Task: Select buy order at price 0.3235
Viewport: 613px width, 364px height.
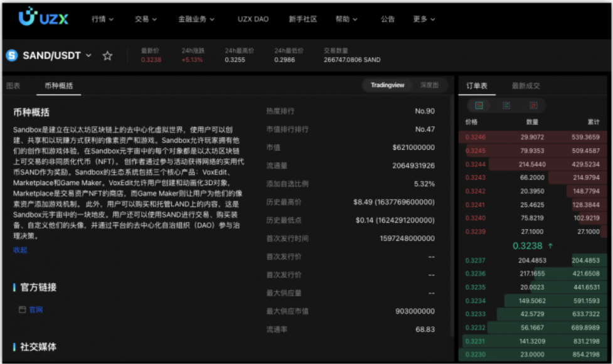Action: 533,287
